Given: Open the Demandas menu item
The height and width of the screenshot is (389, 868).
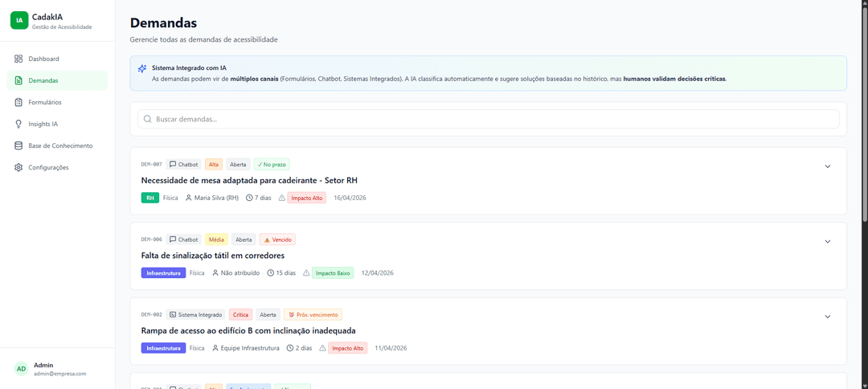Looking at the screenshot, I should point(57,81).
